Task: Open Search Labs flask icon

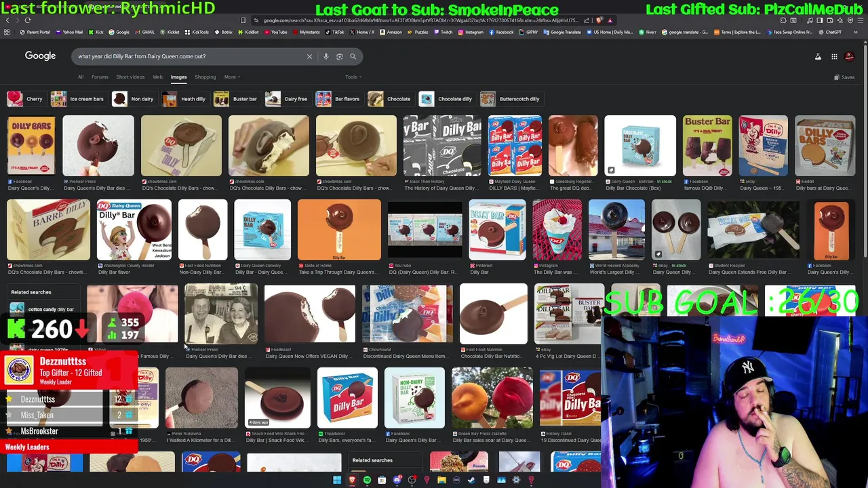Action: 818,56
